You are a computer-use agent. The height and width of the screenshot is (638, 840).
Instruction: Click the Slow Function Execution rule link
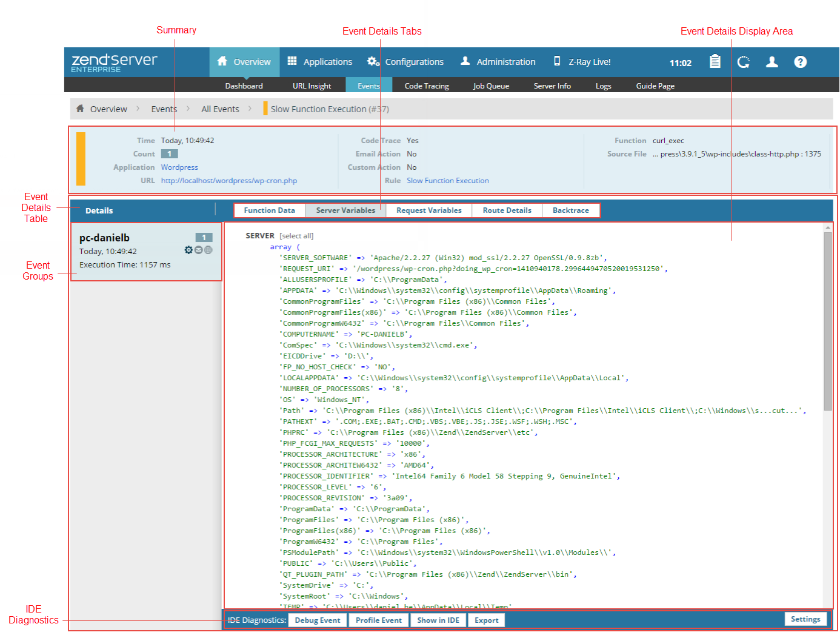tap(447, 181)
